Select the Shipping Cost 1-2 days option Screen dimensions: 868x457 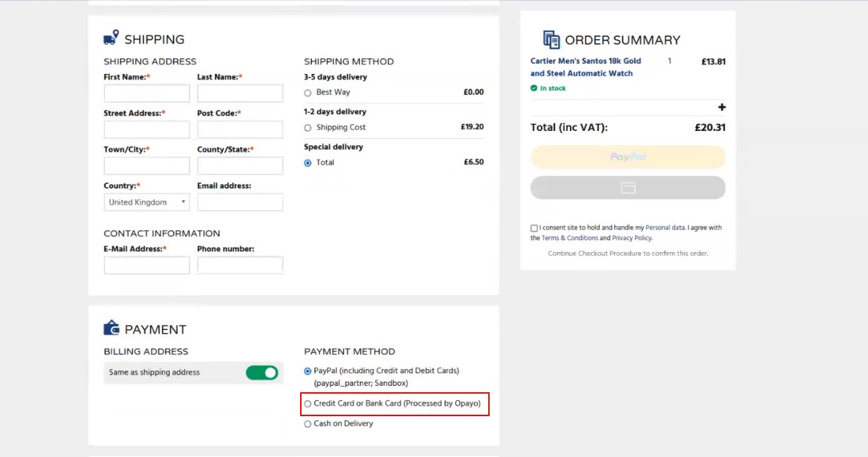pos(308,128)
